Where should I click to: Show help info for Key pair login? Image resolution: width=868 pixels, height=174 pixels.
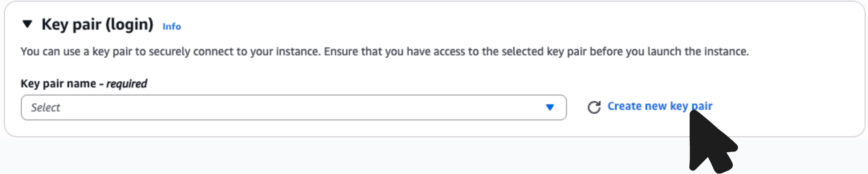click(171, 27)
